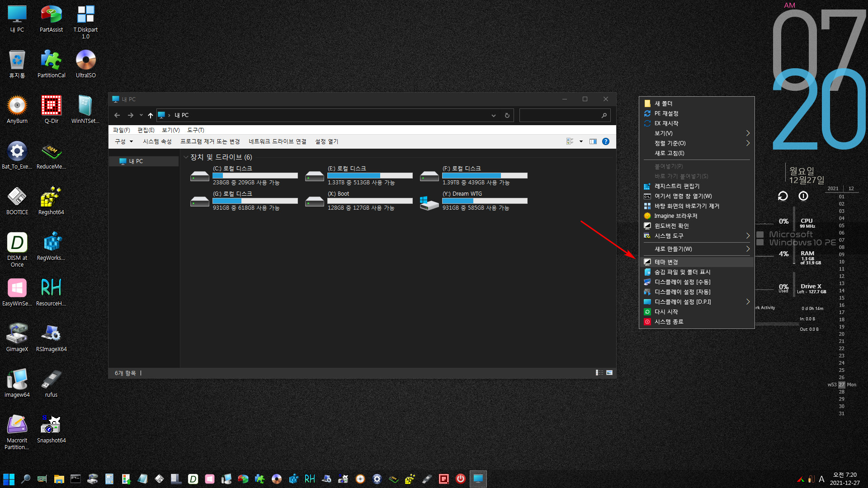Screen dimensions: 868x488
Task: Click 네트워크 드라이브 연결 button
Action: 278,141
